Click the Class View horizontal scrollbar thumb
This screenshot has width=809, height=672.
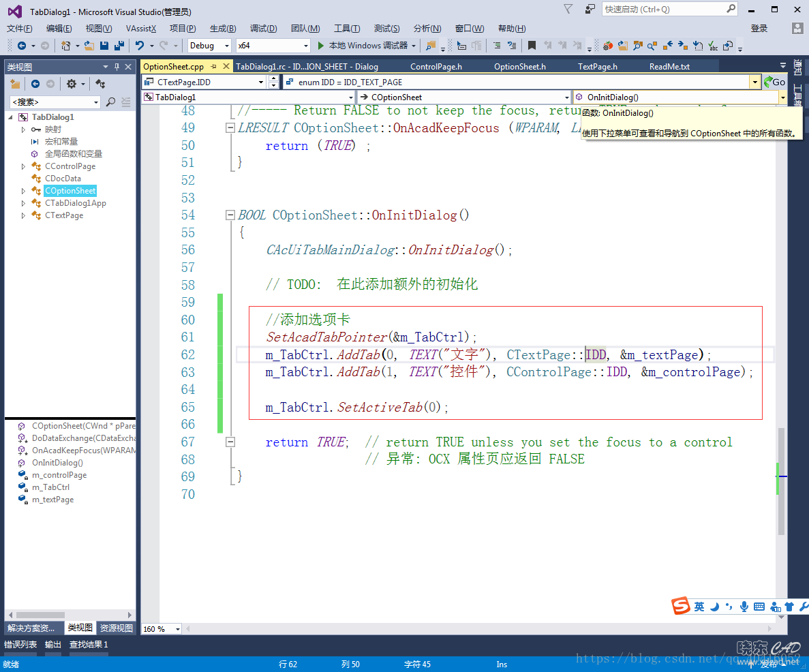click(x=40, y=615)
